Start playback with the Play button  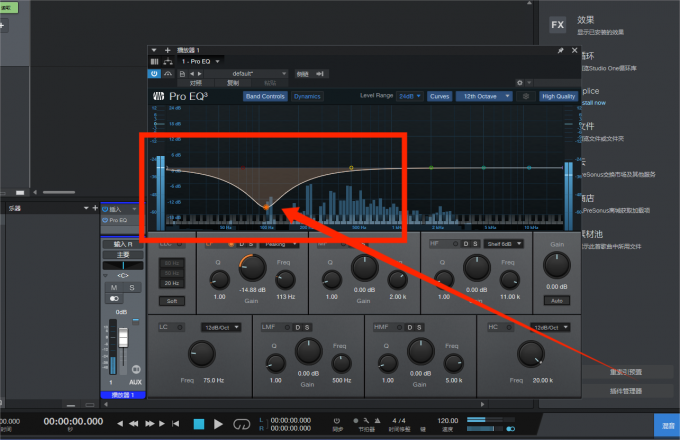218,424
